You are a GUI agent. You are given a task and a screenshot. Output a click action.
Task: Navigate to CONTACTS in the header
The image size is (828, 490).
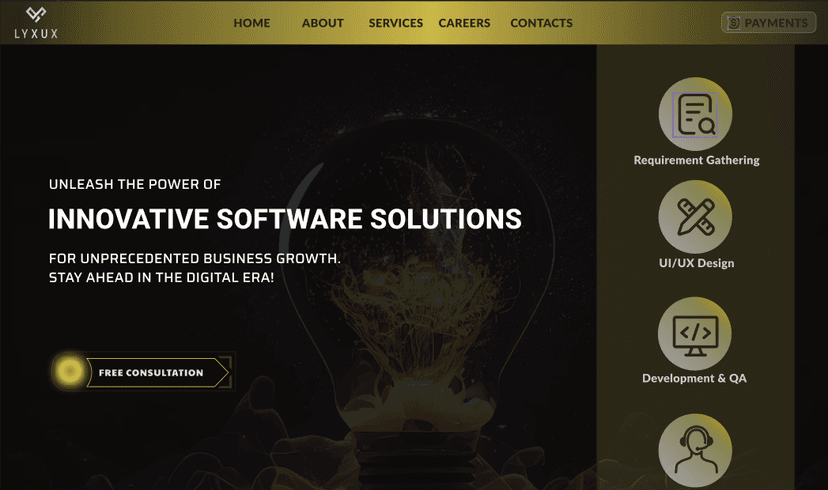tap(541, 23)
